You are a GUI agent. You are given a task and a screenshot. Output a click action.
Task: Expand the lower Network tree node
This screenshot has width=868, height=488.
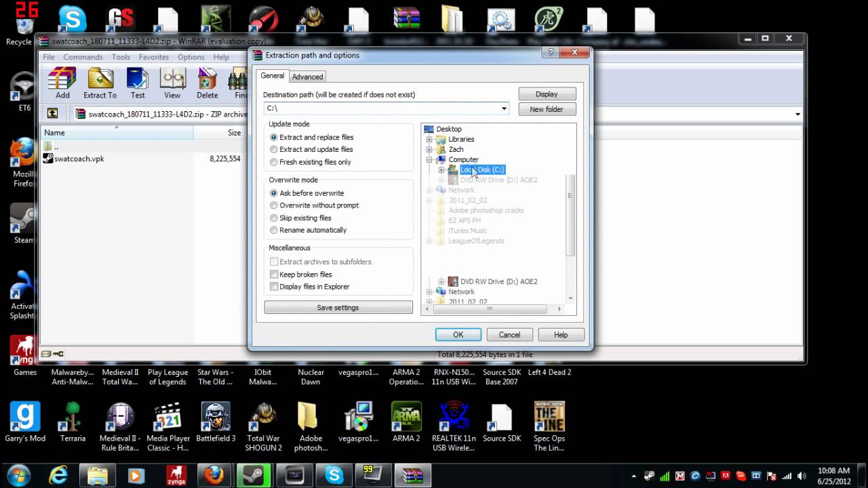(x=429, y=292)
